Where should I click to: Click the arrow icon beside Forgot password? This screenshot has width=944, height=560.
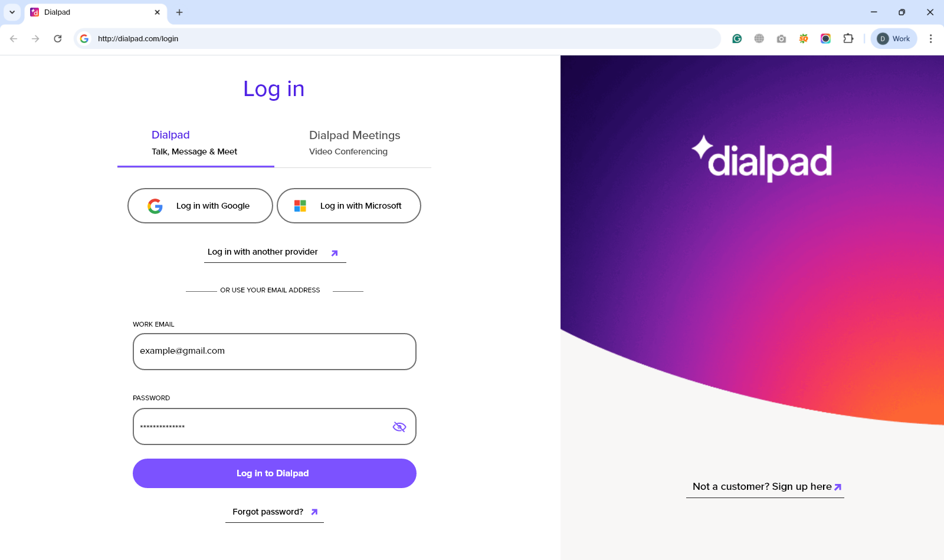[314, 512]
